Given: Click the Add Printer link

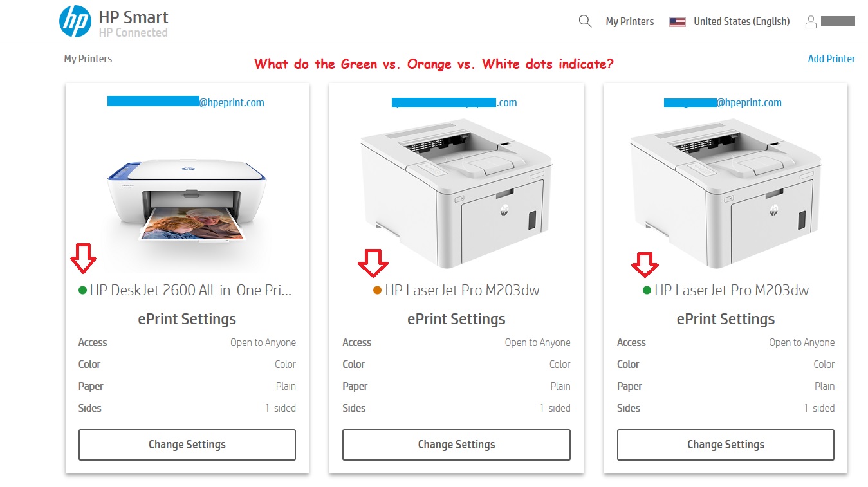Looking at the screenshot, I should [831, 59].
